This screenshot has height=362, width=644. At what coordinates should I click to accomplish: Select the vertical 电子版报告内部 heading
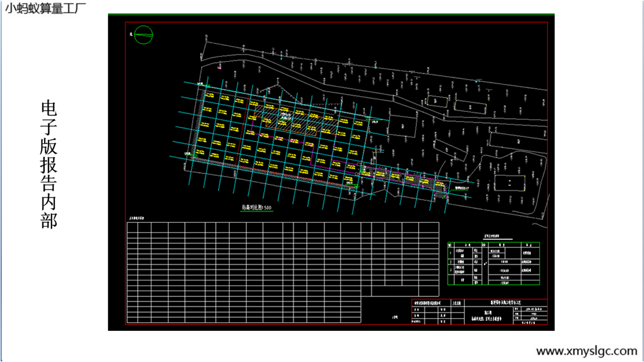tap(49, 165)
